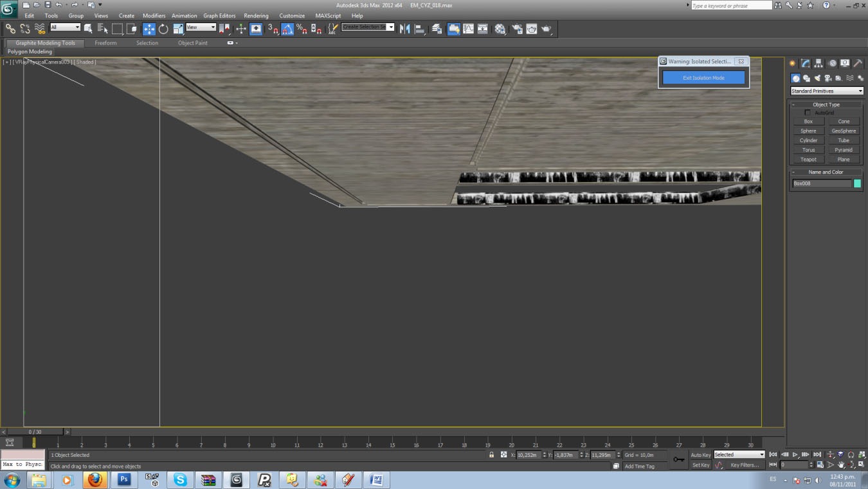Viewport: 868px width, 489px height.
Task: Switch to the Object Paint ribbon tab
Action: coord(193,43)
